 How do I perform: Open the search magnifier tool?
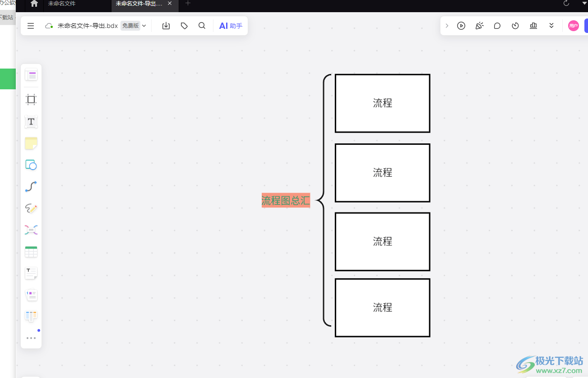pyautogui.click(x=202, y=26)
